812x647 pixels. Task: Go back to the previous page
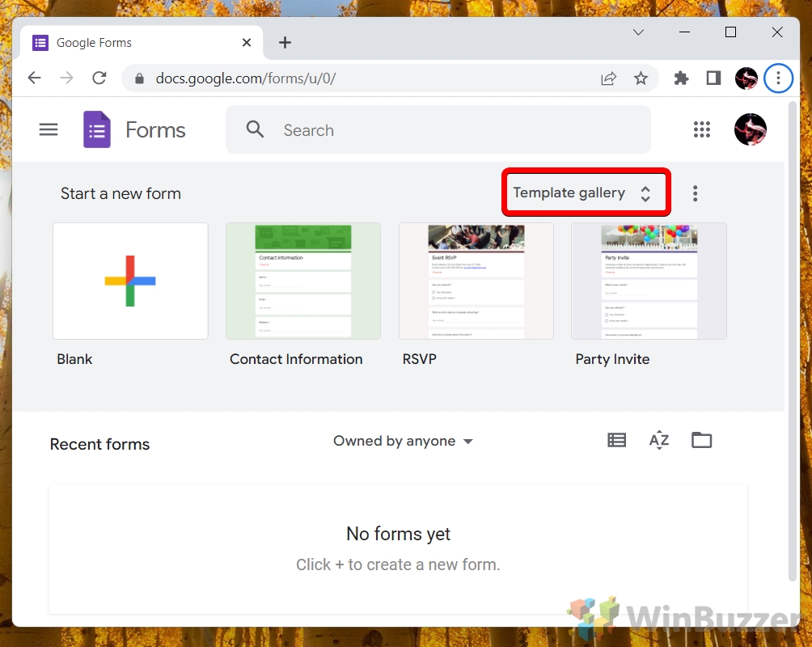click(34, 78)
